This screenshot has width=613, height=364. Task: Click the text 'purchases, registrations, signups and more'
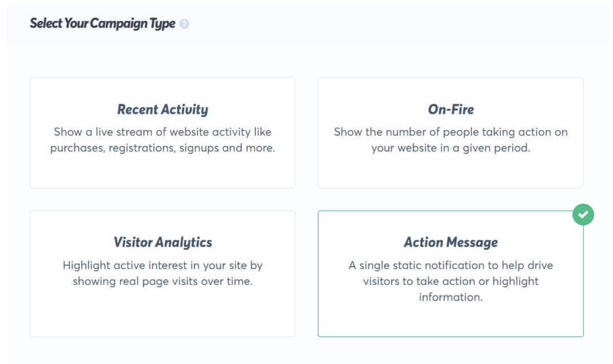163,147
